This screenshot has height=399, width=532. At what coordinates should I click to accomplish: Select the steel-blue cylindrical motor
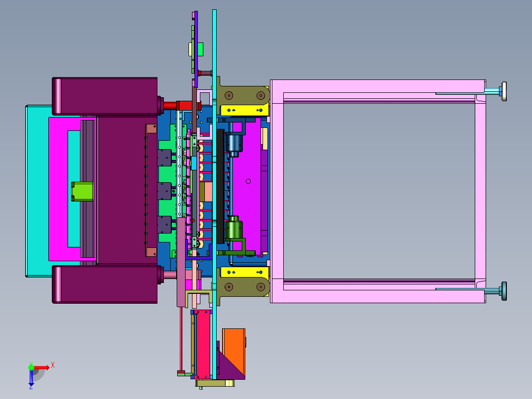234,144
